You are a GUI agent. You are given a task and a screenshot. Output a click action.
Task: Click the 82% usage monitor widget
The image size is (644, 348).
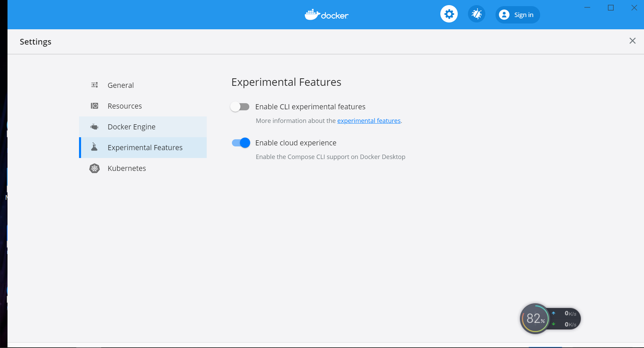[x=535, y=319]
